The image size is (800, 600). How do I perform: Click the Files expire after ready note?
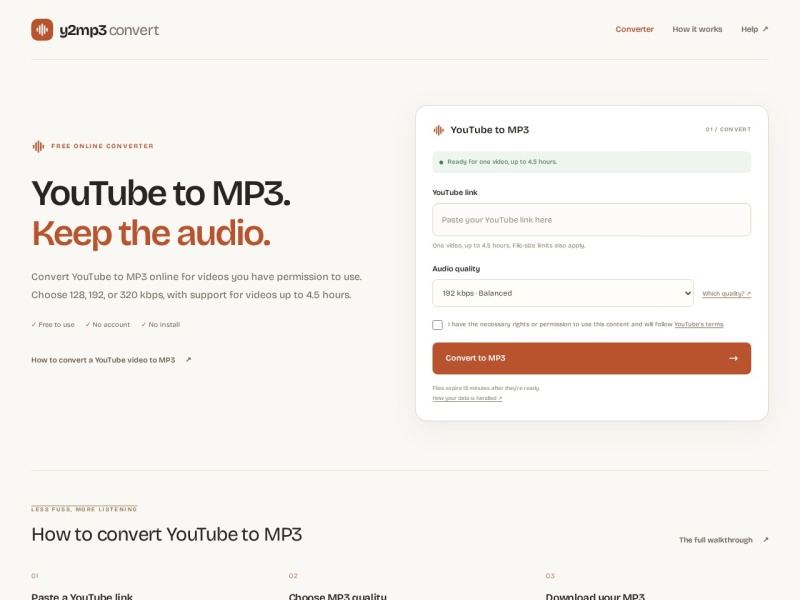coord(486,388)
